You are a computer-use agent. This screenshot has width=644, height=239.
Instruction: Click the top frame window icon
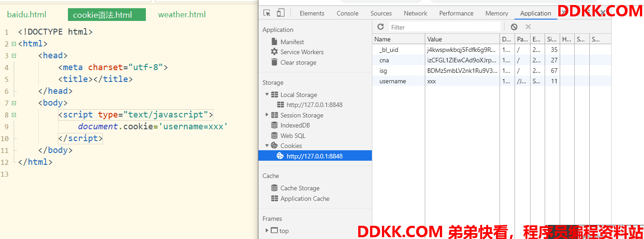point(274,231)
